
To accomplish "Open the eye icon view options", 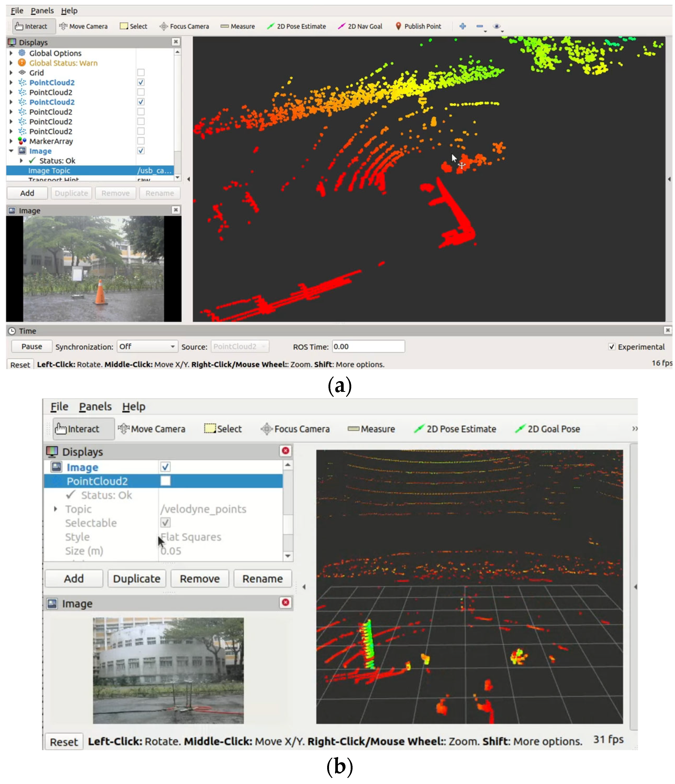I will point(496,26).
